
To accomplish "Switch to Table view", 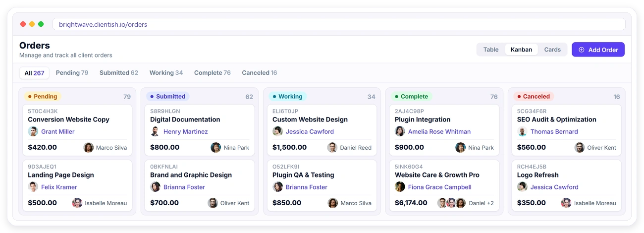I will click(491, 50).
